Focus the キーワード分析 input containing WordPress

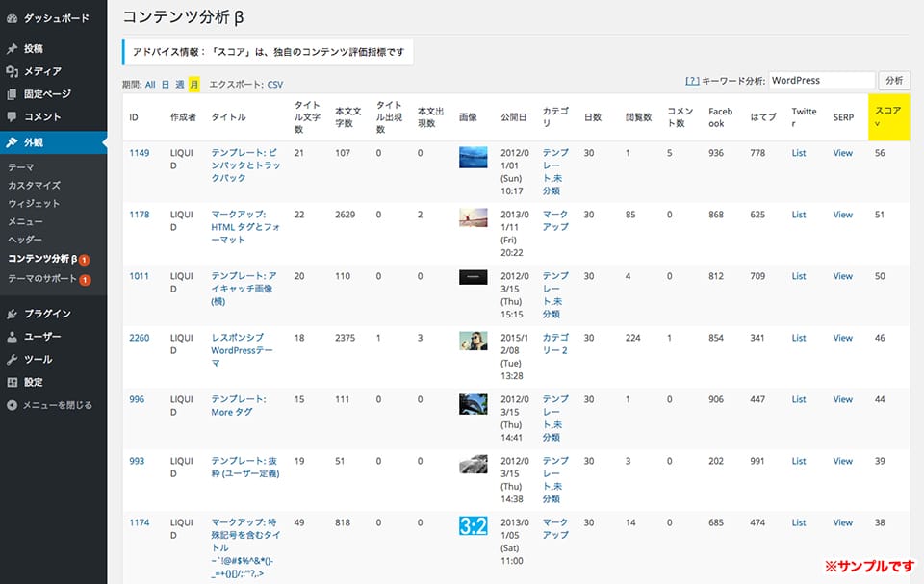pyautogui.click(x=821, y=80)
